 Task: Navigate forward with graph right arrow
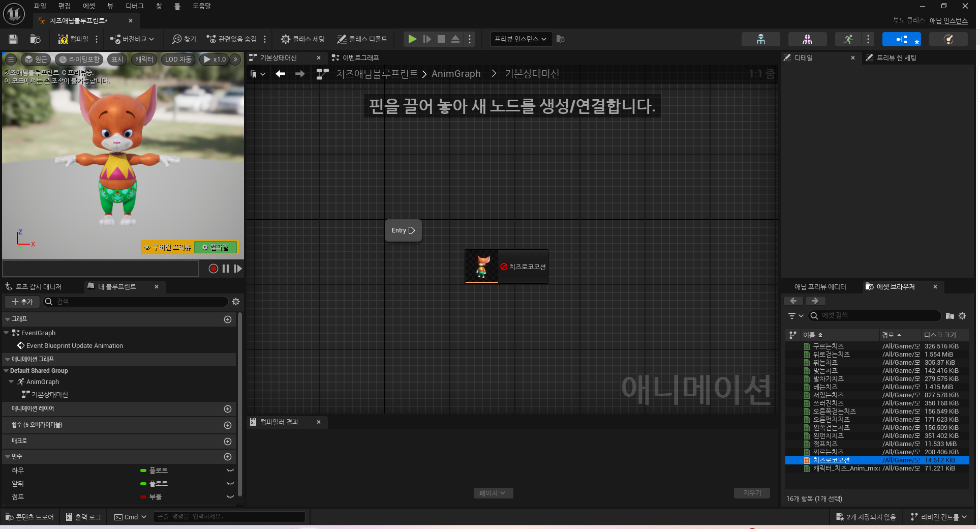point(300,74)
